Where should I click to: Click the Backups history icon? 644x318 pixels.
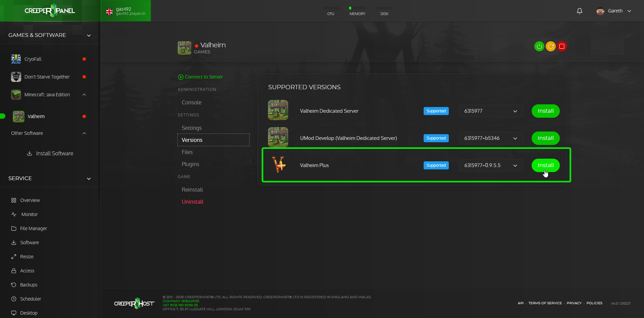(14, 285)
